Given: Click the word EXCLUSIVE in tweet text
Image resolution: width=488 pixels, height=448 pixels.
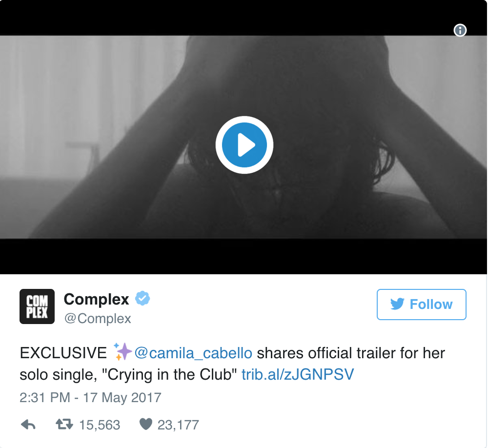Looking at the screenshot, I should (x=63, y=353).
